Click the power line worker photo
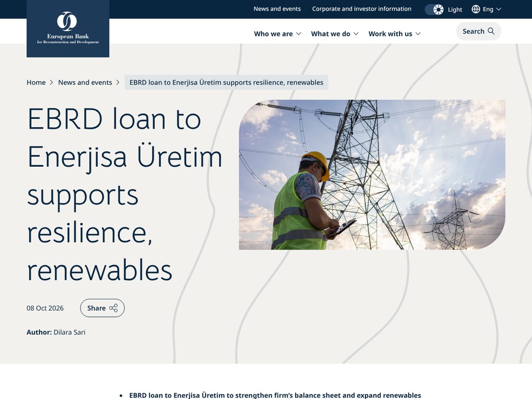532x399 pixels. tap(372, 175)
